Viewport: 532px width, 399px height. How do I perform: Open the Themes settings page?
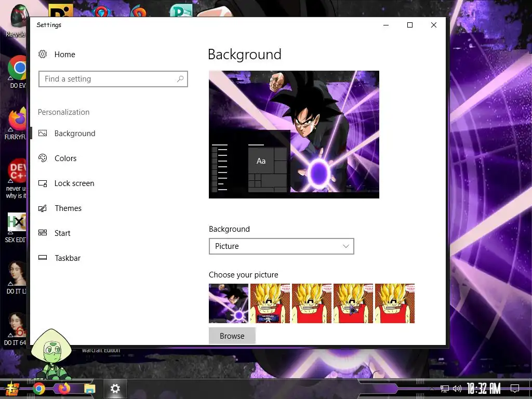coord(68,208)
